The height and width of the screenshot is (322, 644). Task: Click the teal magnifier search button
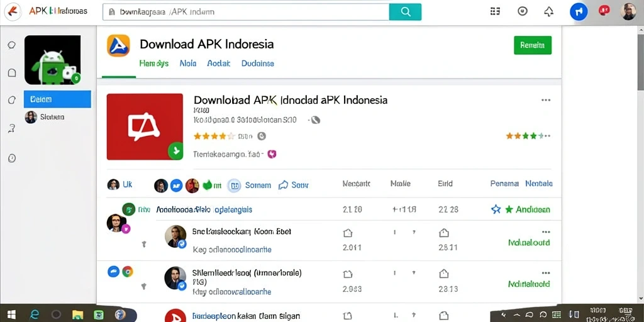(405, 12)
